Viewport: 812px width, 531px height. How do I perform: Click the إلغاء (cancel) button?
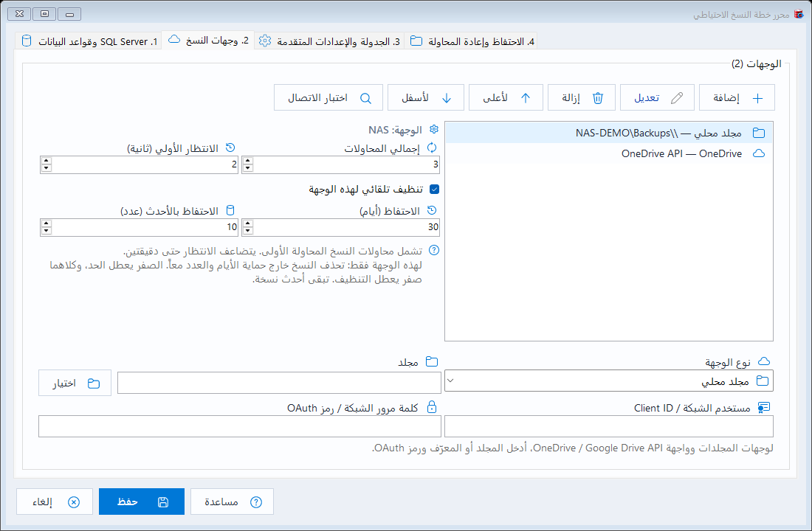(x=55, y=502)
